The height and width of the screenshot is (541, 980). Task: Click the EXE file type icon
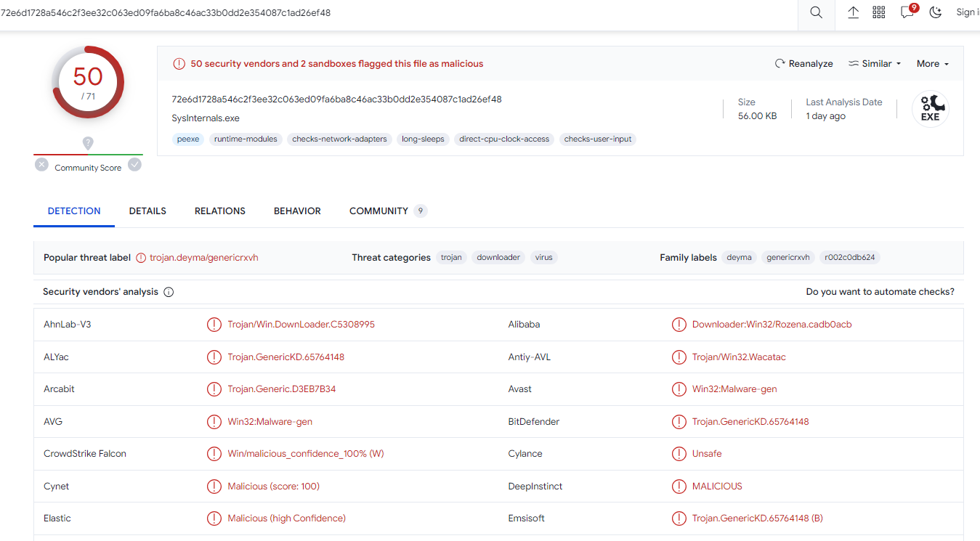pos(930,109)
